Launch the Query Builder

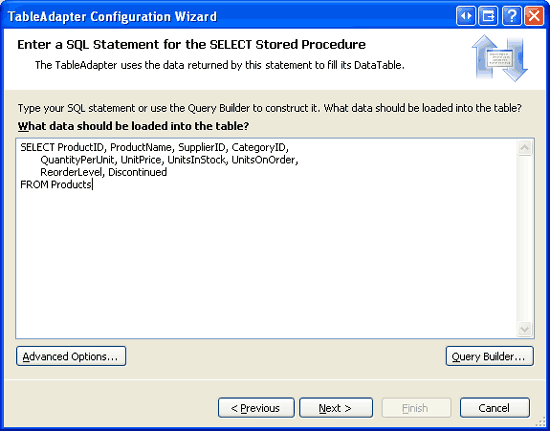click(x=490, y=356)
